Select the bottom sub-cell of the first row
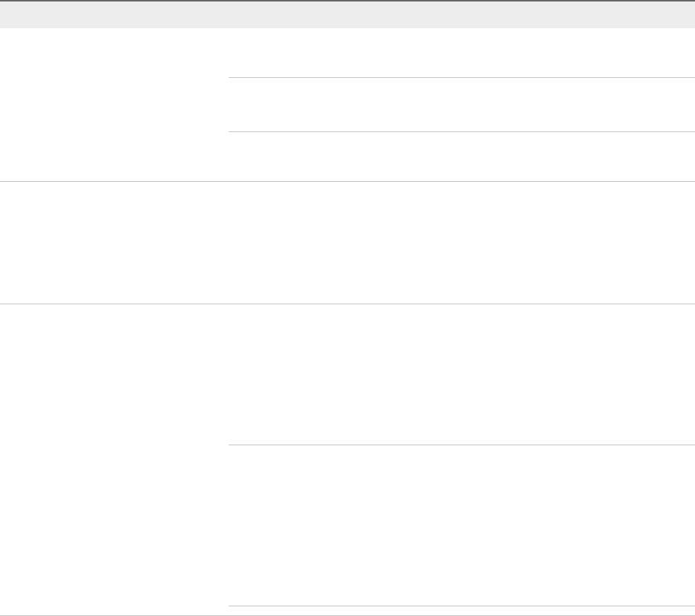 click(x=461, y=157)
